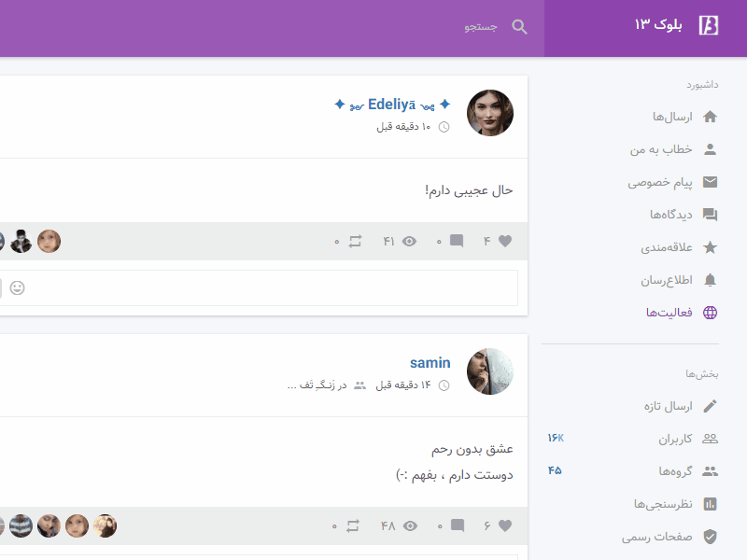
Task: Click the search magnifier icon
Action: (x=519, y=26)
